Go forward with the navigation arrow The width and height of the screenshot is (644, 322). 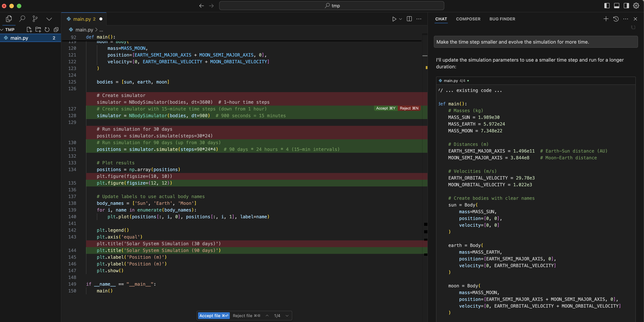pyautogui.click(x=211, y=6)
